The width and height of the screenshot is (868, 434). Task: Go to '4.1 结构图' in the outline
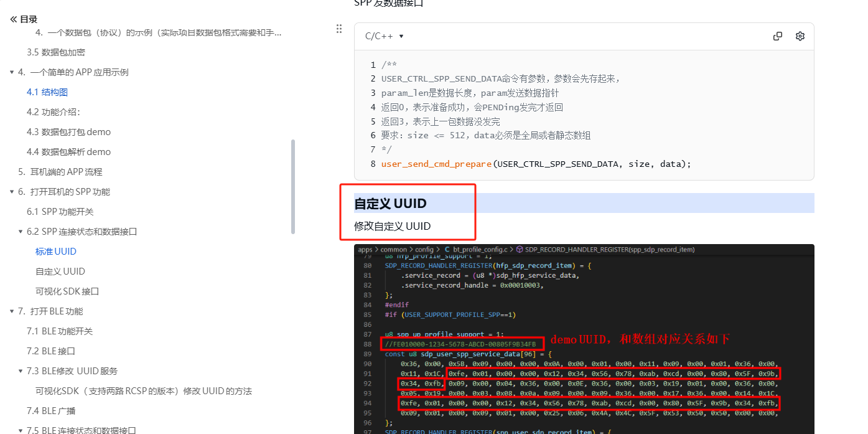point(47,92)
